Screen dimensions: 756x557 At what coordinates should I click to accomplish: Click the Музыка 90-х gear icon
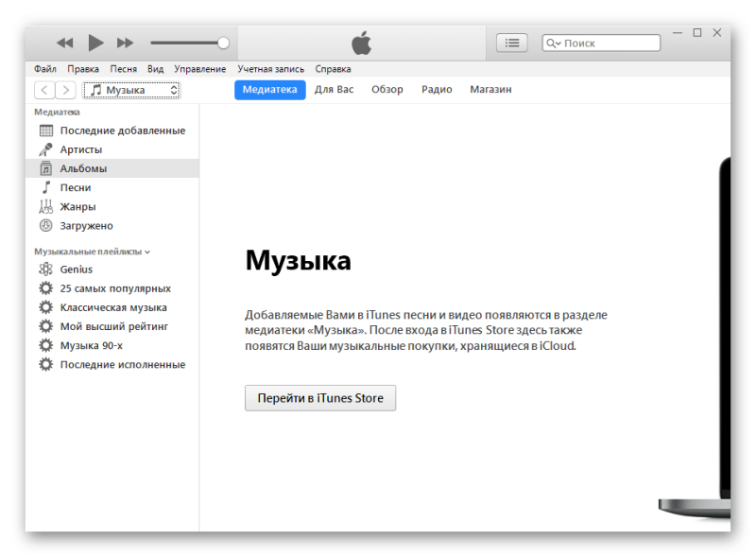(45, 345)
